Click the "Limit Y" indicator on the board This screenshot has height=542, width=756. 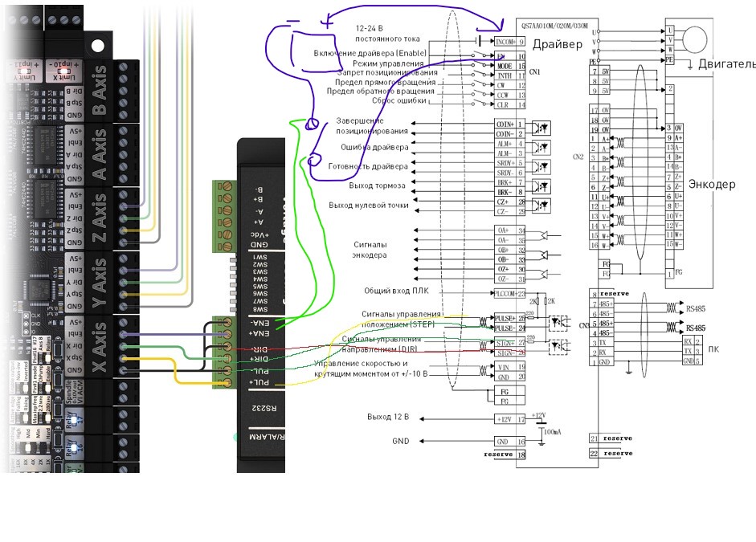[25, 71]
